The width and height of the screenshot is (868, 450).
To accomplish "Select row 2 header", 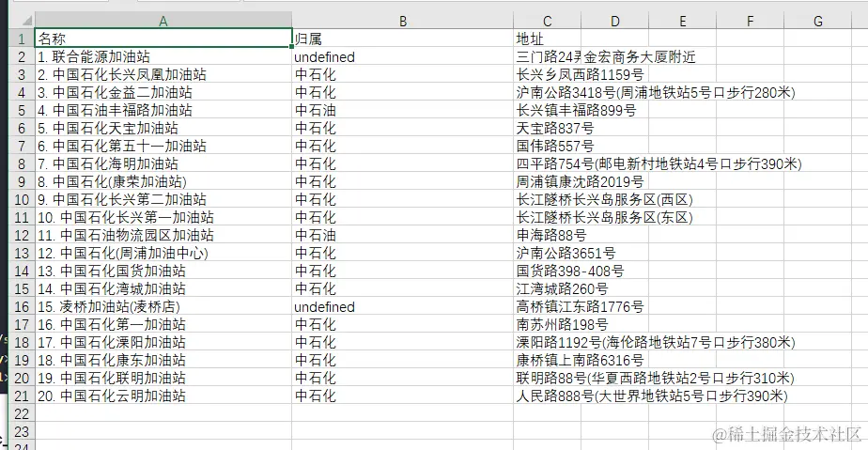I will tap(22, 56).
